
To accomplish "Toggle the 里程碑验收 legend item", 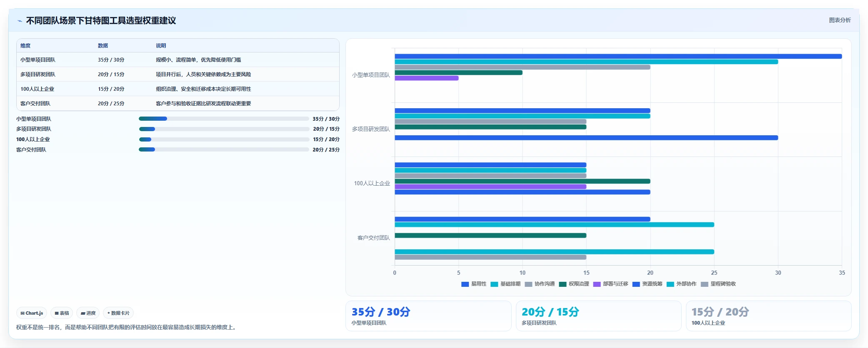I will point(718,284).
